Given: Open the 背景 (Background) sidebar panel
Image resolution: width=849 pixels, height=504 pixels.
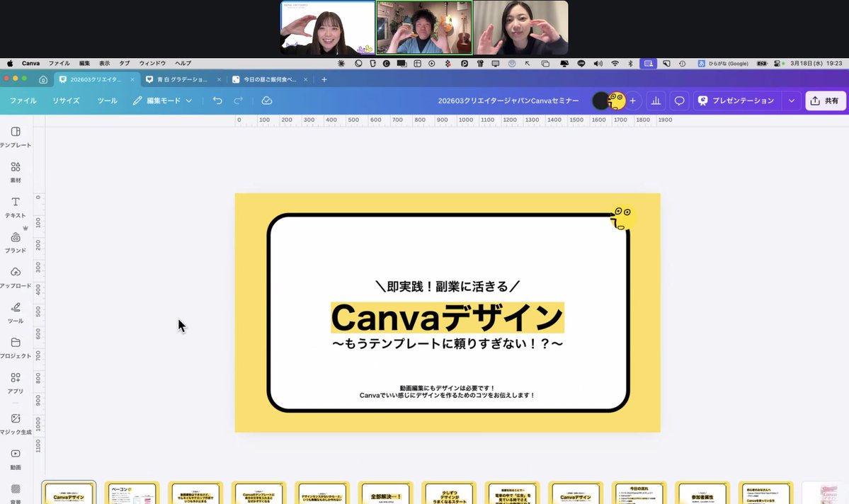Looking at the screenshot, I should click(16, 494).
